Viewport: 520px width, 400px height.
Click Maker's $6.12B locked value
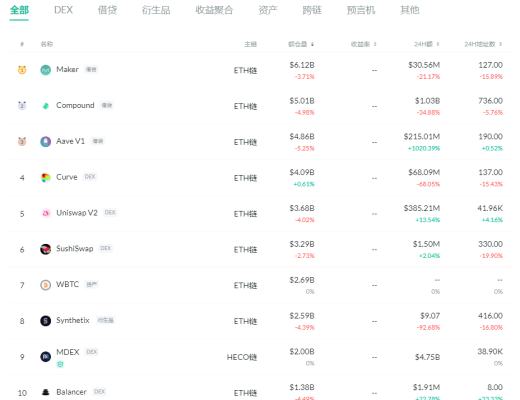coord(302,65)
